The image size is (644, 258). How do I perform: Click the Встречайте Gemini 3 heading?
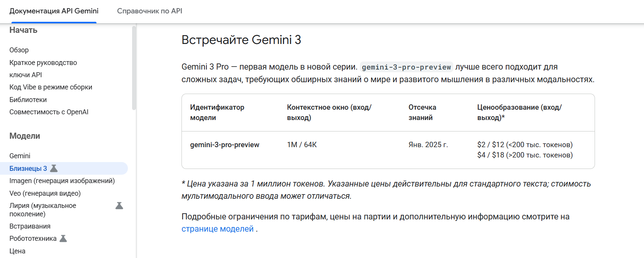point(241,40)
